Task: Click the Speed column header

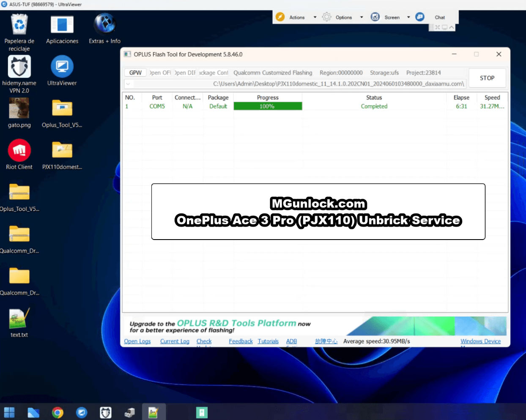Action: 492,97
